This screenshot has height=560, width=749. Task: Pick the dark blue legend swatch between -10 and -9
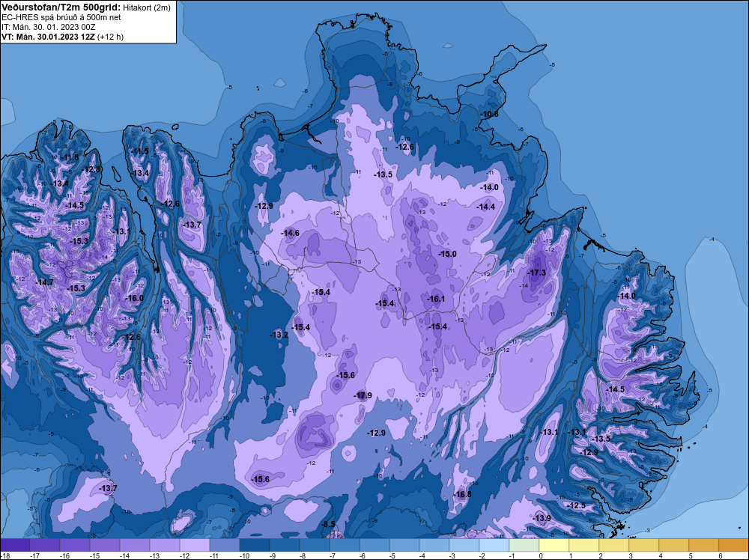(x=255, y=545)
